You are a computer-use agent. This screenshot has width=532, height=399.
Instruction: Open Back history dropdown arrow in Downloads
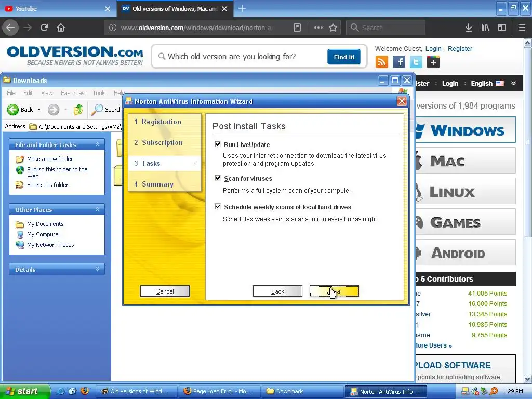point(39,110)
